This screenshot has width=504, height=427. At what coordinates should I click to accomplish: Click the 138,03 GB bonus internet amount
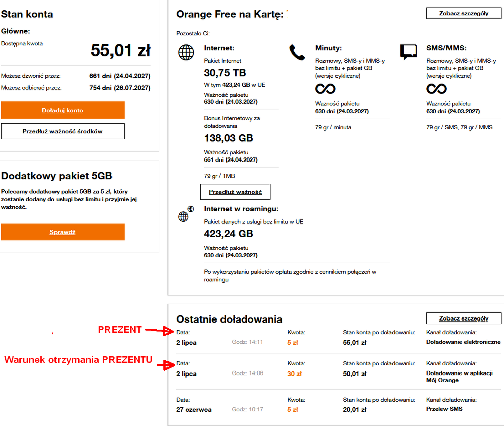click(229, 138)
